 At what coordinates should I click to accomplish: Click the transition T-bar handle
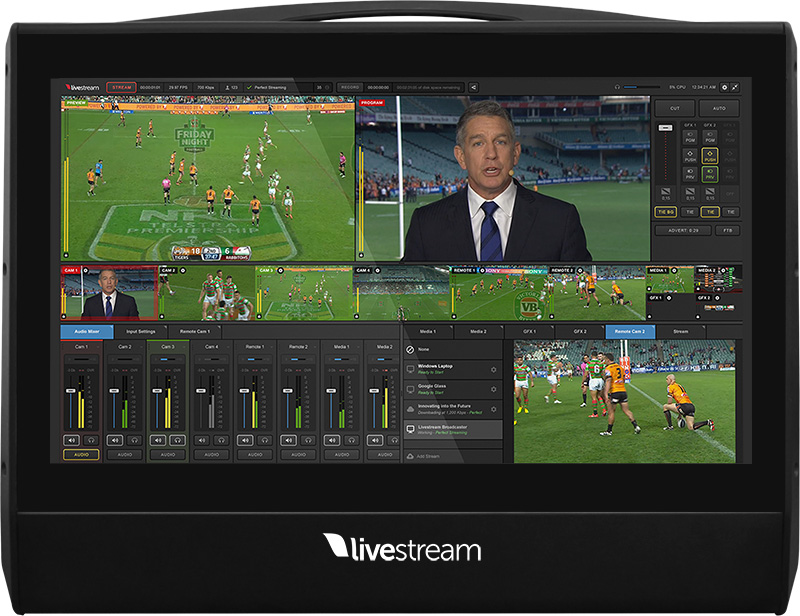665,128
